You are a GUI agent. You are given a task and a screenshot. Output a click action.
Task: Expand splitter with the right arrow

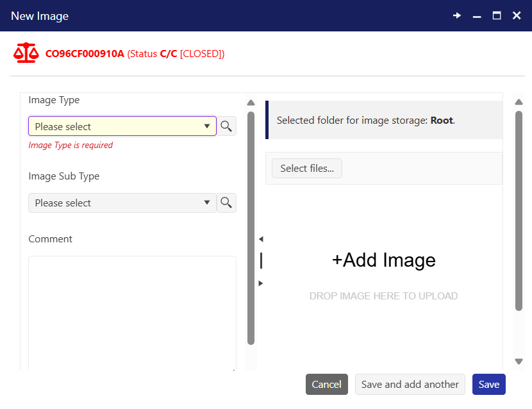point(261,283)
